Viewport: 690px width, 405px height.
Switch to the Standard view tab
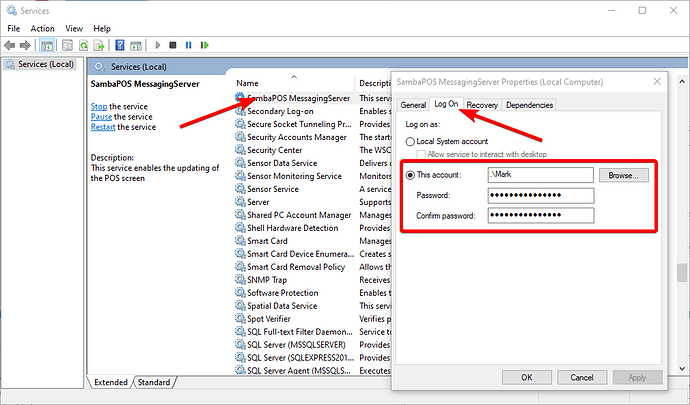pyautogui.click(x=154, y=382)
